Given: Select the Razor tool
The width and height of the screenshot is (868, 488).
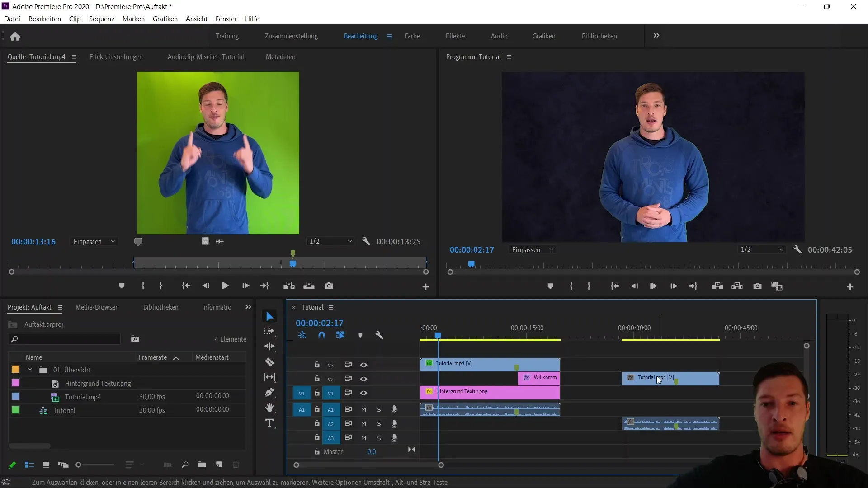Looking at the screenshot, I should point(269,362).
